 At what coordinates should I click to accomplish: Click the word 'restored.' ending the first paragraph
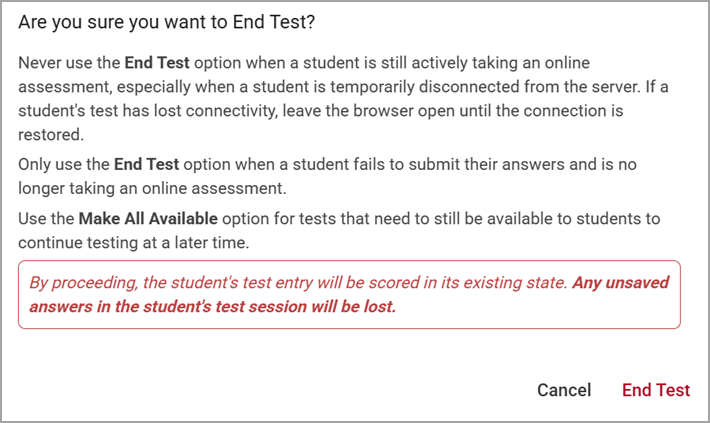coord(51,135)
